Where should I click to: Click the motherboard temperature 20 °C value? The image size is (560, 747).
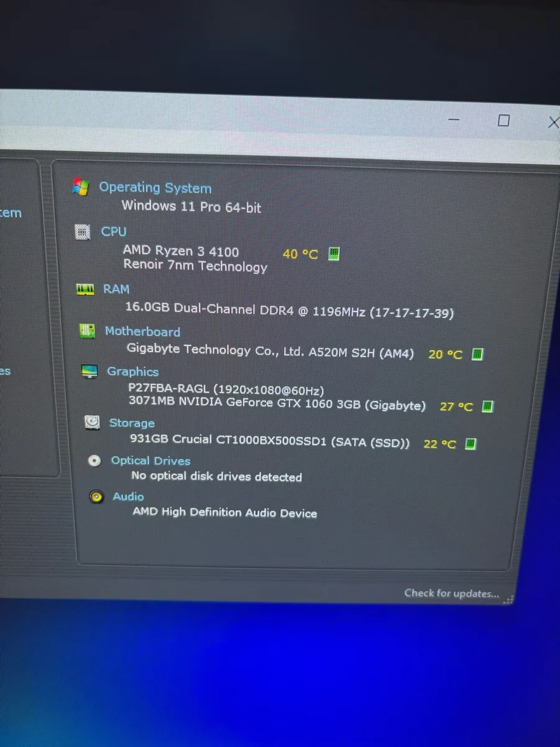[446, 354]
